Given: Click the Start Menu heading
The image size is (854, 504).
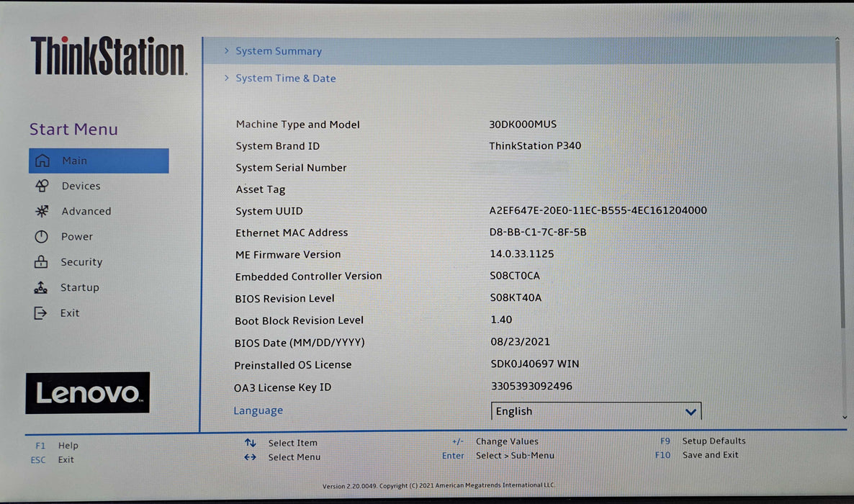Looking at the screenshot, I should [73, 129].
